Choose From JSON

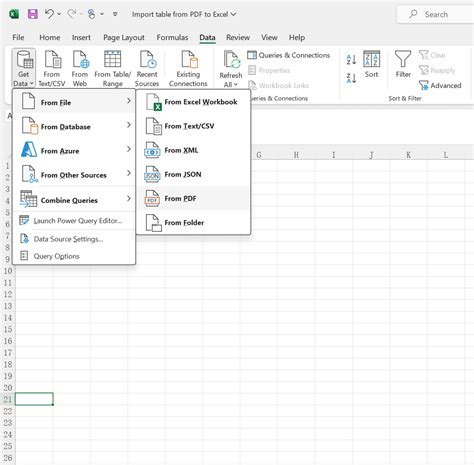[193, 174]
